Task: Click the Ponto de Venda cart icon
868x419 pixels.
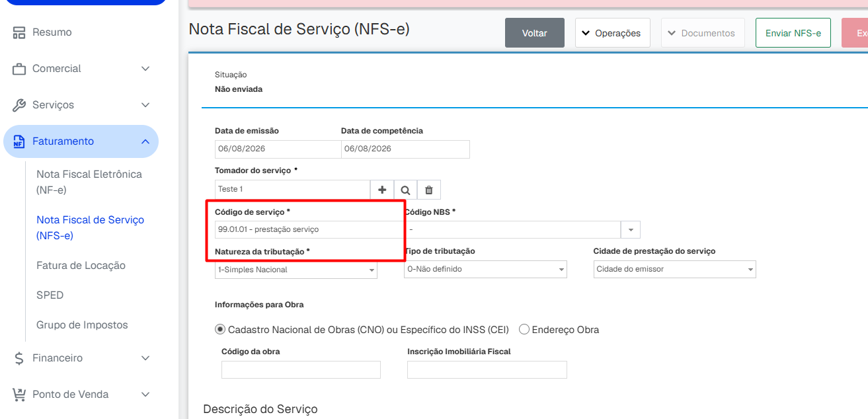Action: pyautogui.click(x=19, y=395)
